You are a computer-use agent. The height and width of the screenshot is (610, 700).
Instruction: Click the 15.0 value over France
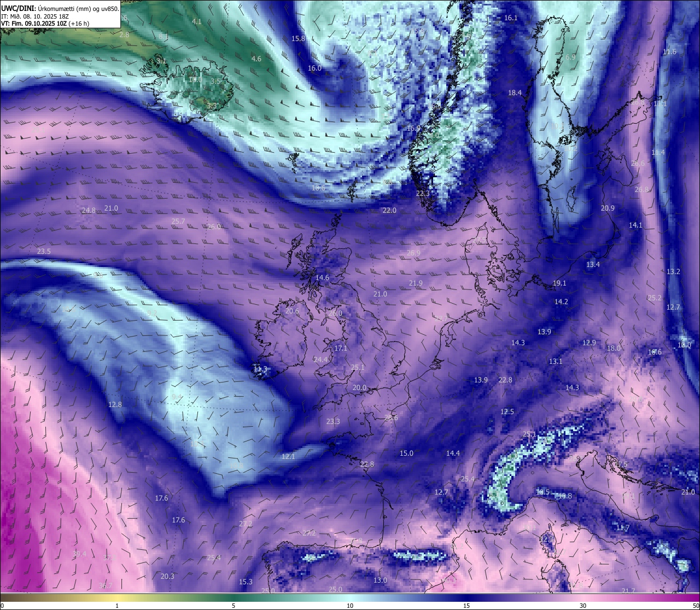tap(406, 454)
